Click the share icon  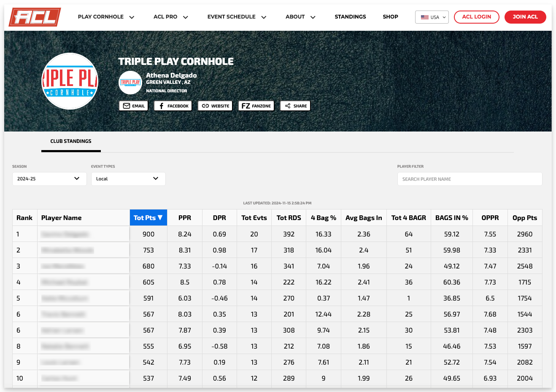click(288, 106)
